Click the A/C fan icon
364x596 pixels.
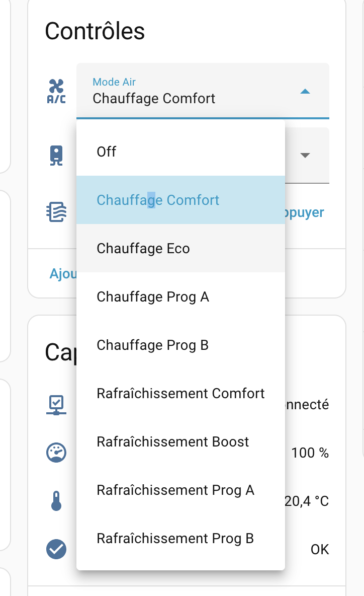point(56,91)
